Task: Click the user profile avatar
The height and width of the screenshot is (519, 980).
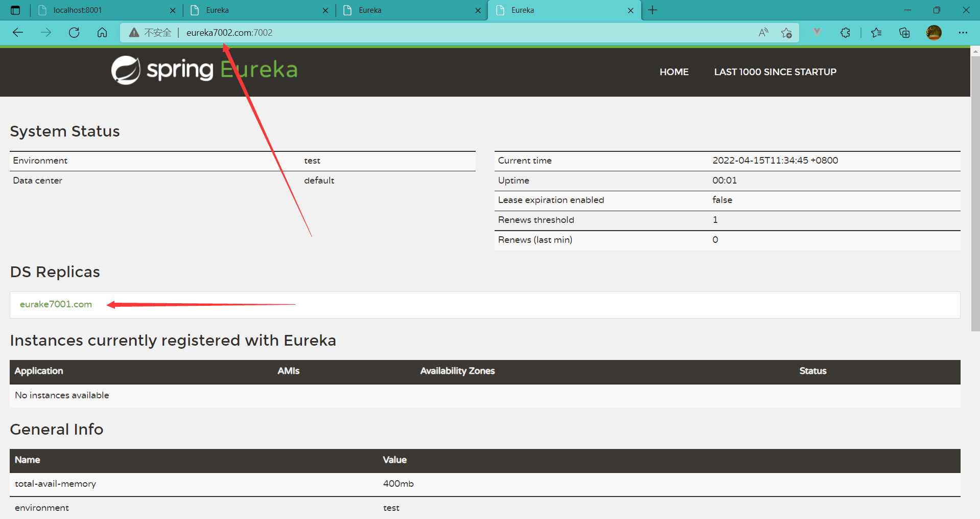Action: 934,33
